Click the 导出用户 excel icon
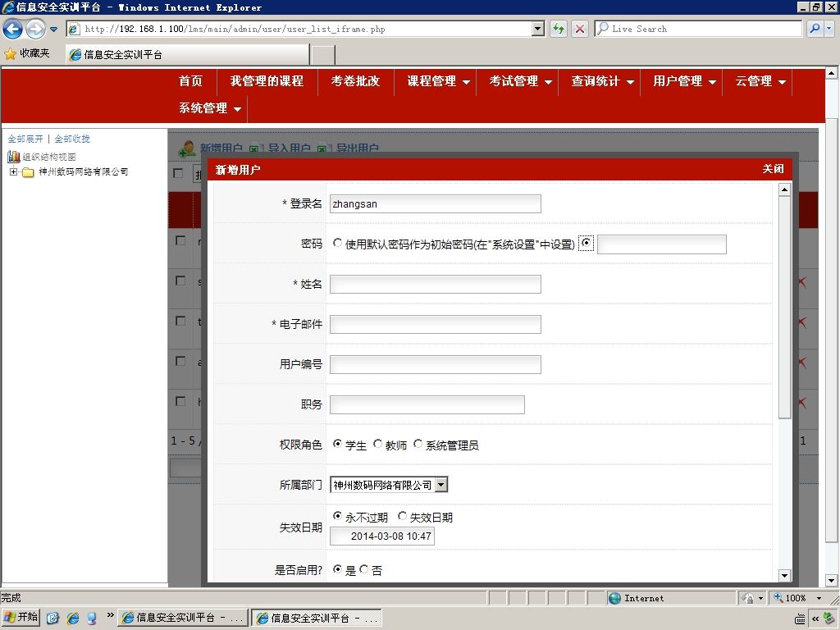 [x=322, y=149]
